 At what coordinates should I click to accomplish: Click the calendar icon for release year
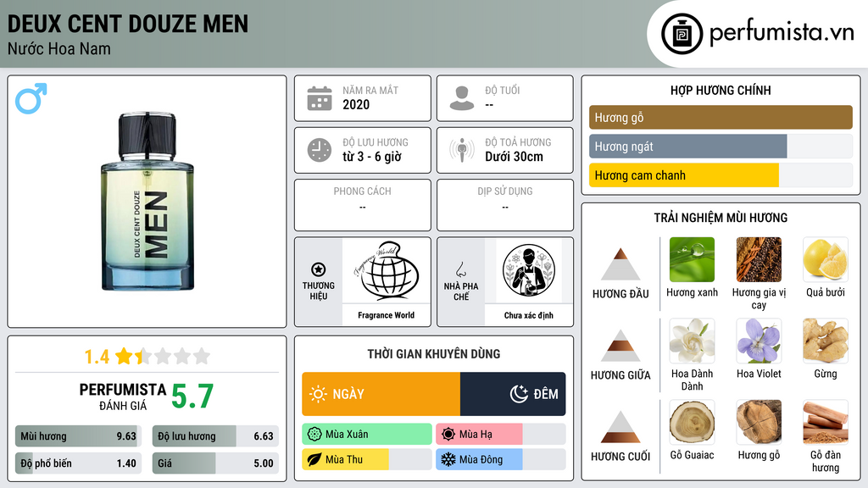320,98
